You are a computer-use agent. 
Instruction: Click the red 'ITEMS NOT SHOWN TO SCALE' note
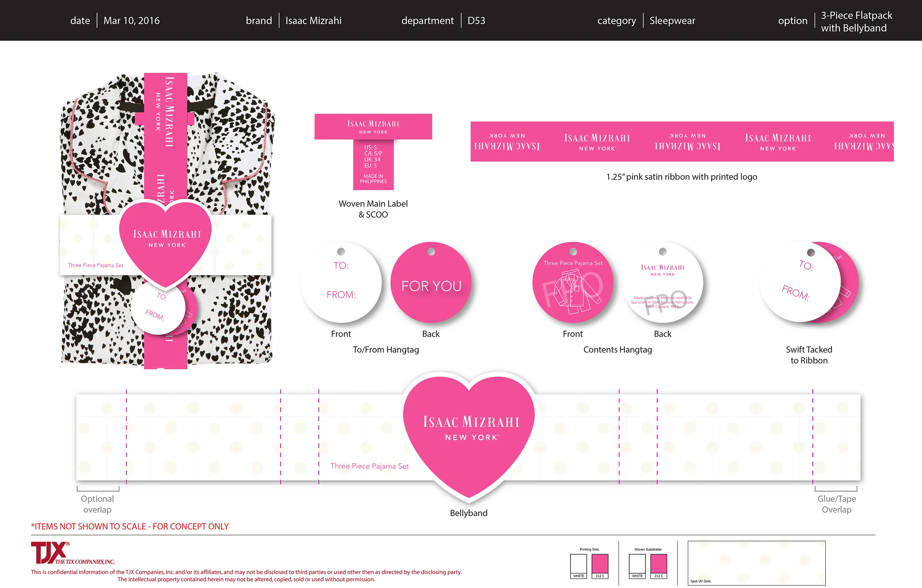[130, 526]
